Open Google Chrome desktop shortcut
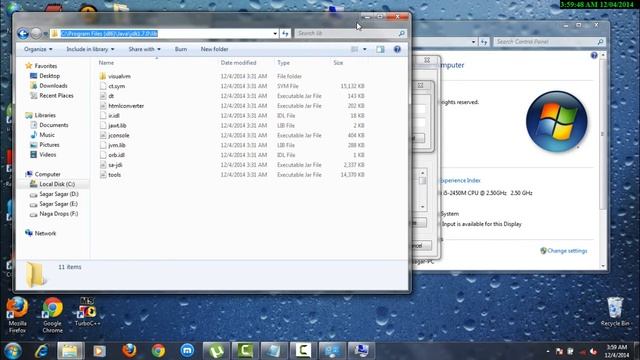 53,315
